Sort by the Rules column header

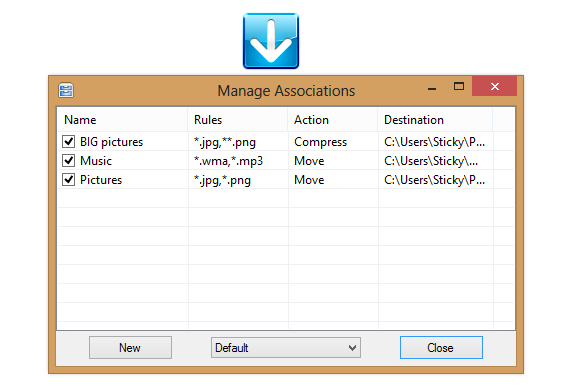238,120
